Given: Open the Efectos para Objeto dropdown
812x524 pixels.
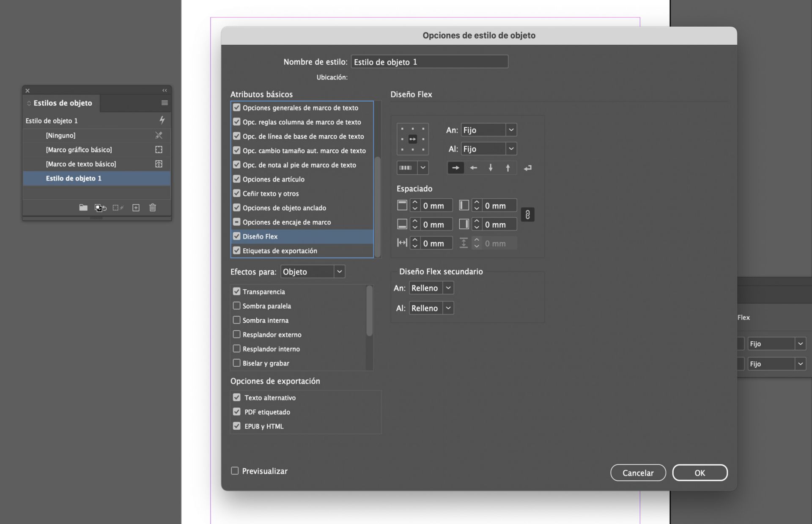Looking at the screenshot, I should [313, 272].
